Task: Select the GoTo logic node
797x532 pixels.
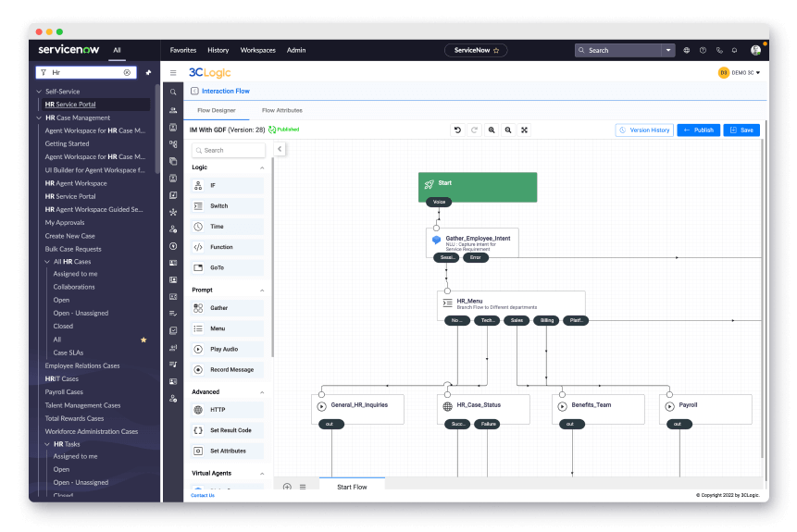Action: click(x=227, y=267)
